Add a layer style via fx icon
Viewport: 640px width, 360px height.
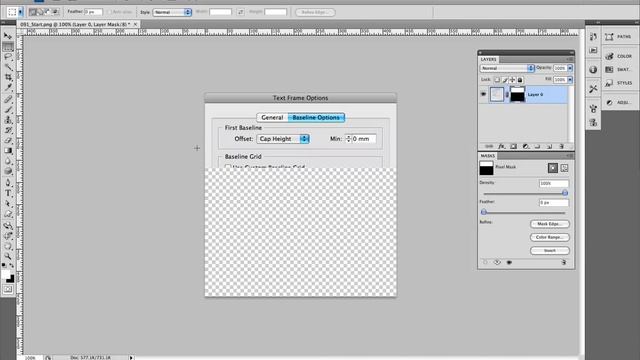click(x=501, y=146)
